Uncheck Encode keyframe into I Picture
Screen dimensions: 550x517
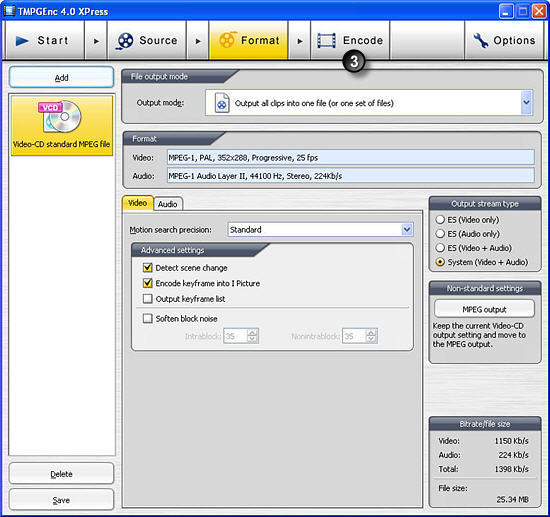coord(148,283)
